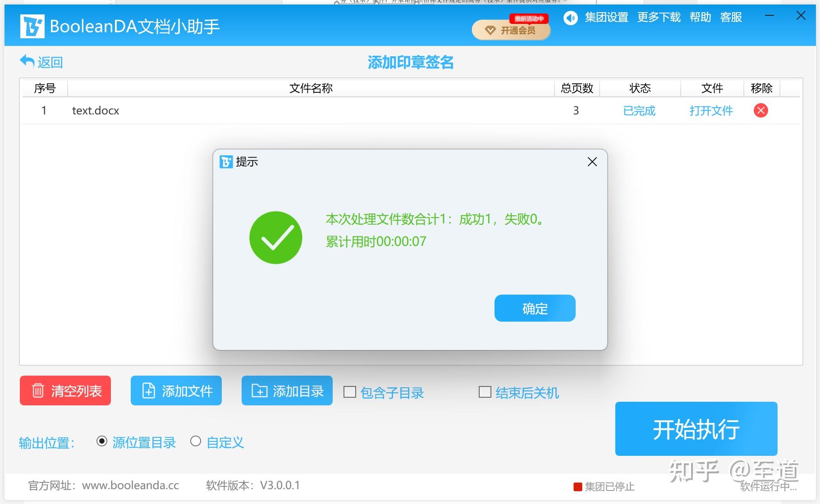Open 打开文件 link for text.docx
The height and width of the screenshot is (504, 820).
point(711,111)
